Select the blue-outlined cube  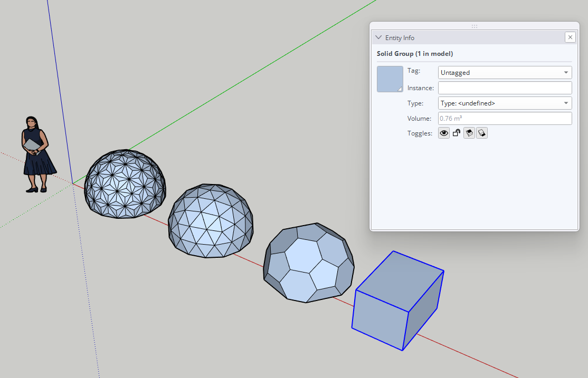click(398, 301)
